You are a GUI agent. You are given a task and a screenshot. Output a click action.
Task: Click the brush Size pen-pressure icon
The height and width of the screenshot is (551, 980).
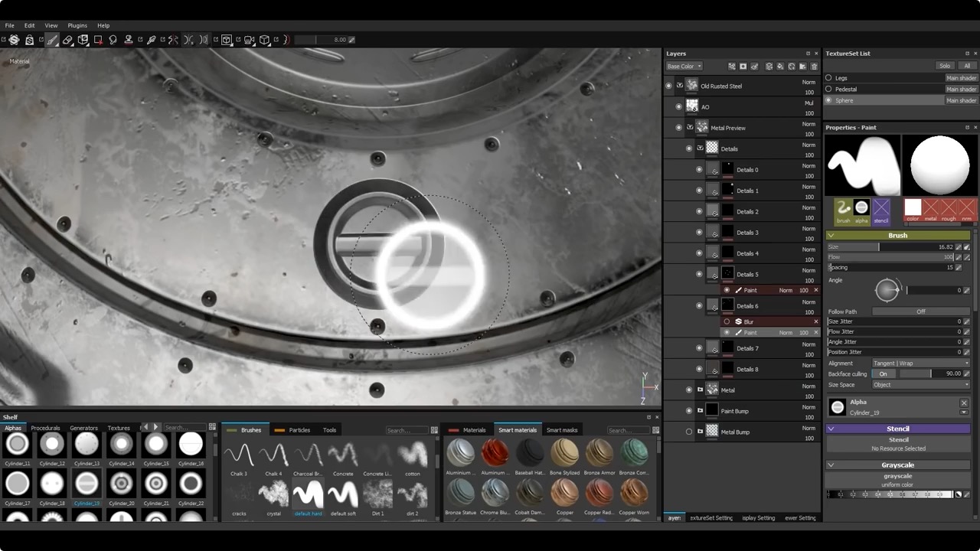966,247
